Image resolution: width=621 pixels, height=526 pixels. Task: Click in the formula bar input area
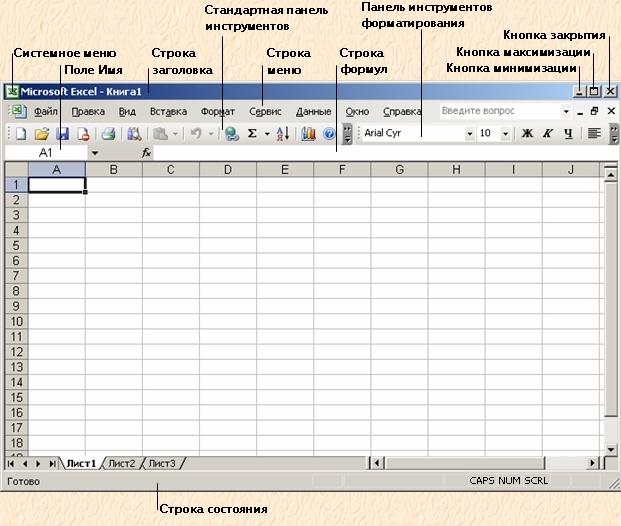coord(384,152)
